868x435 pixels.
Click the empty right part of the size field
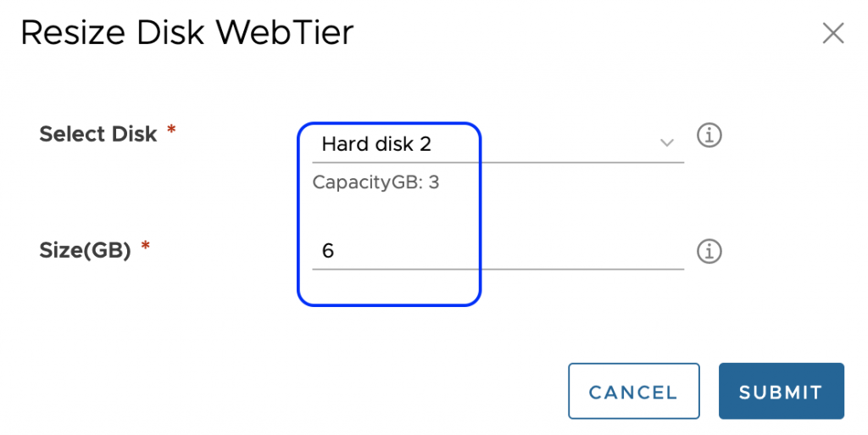pyautogui.click(x=593, y=251)
